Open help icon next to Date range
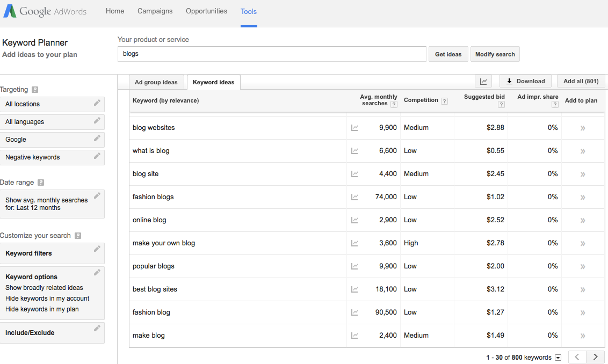Viewport: 608px width, 364px height. tap(41, 183)
